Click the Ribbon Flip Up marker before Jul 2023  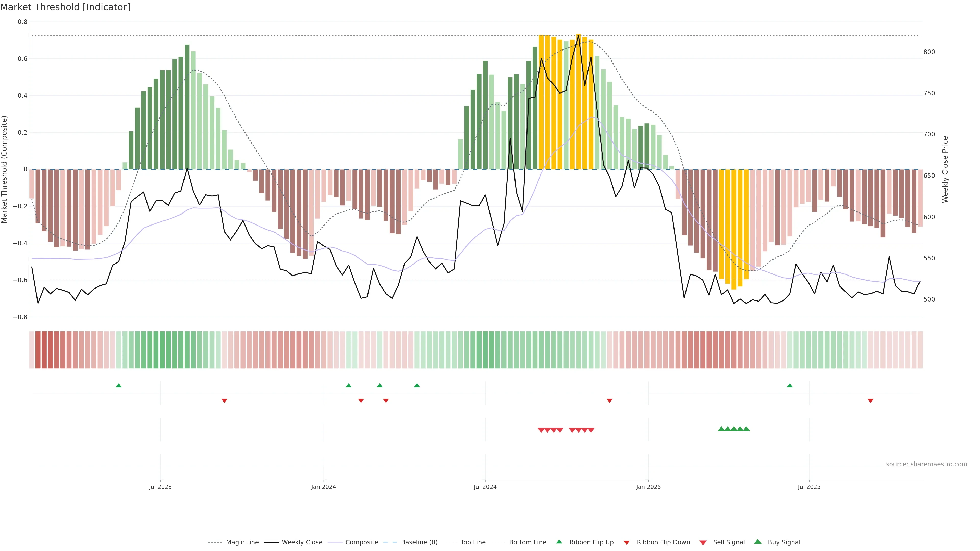point(119,386)
